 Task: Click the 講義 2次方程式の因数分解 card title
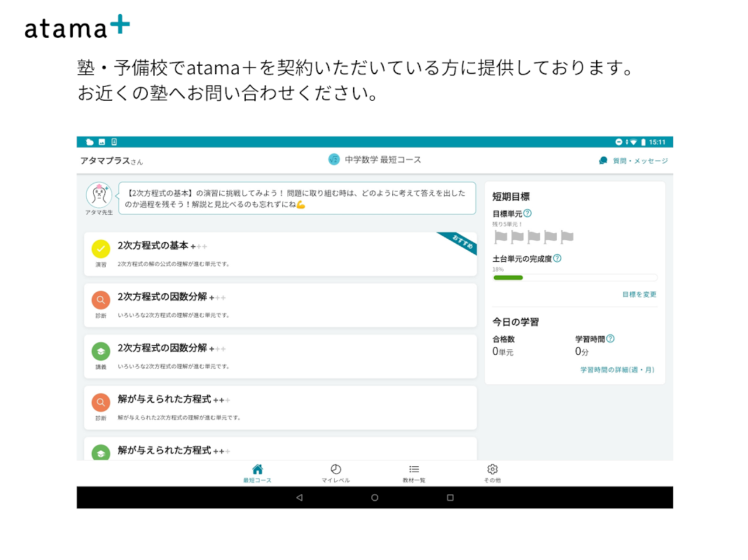162,348
